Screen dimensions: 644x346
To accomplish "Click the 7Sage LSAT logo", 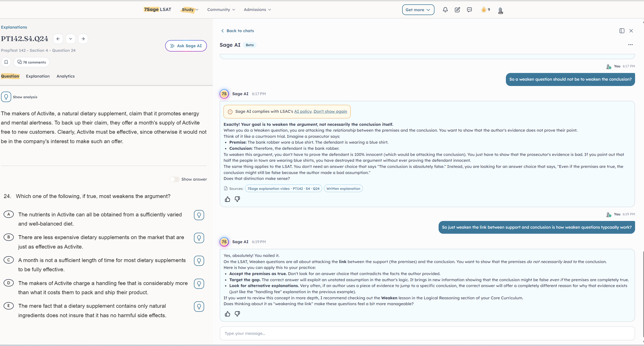I will (x=157, y=9).
